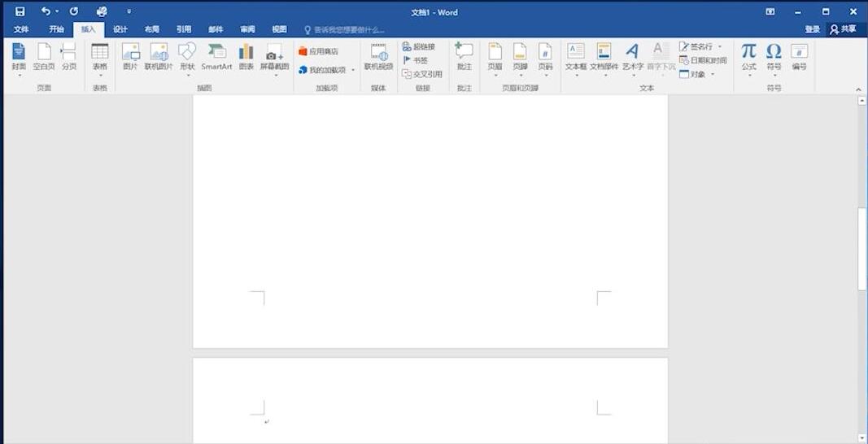Image resolution: width=868 pixels, height=444 pixels.
Task: Insert WordArt (艺术字)
Action: coord(632,59)
